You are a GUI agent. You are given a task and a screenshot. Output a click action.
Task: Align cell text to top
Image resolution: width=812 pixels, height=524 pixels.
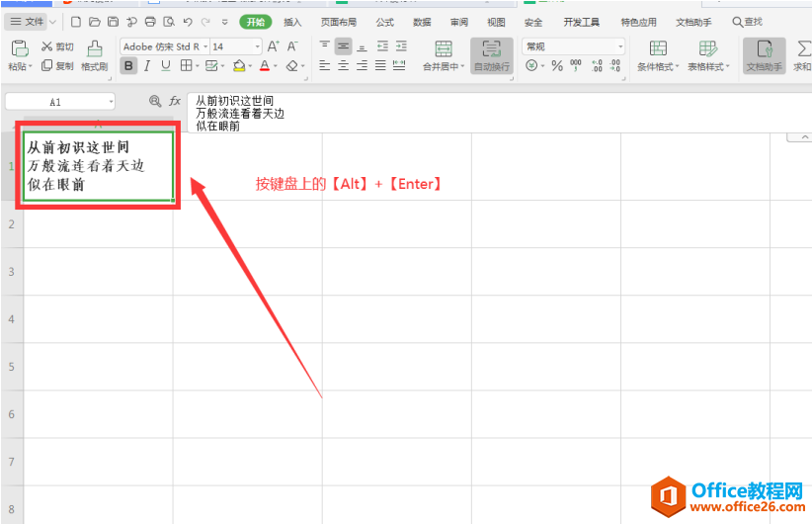tap(325, 46)
